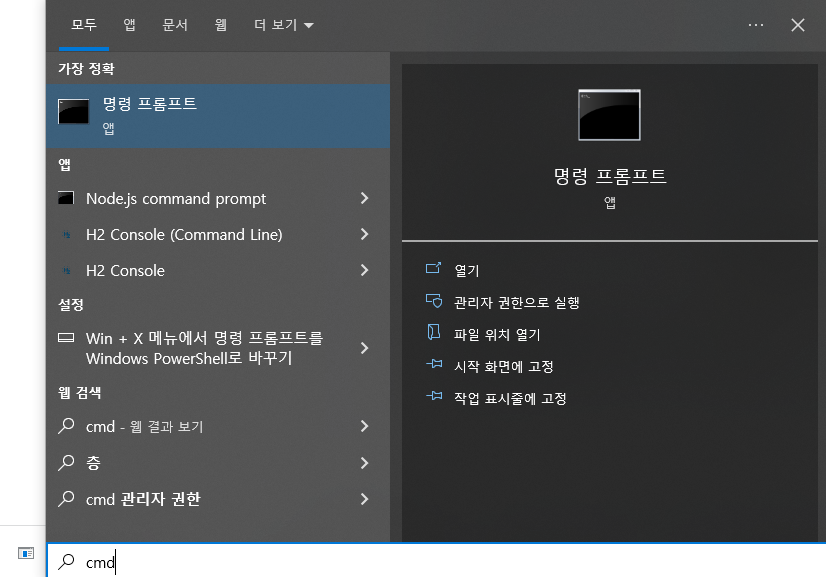Click the 명령 프롬프트 icon in best match

pos(73,111)
